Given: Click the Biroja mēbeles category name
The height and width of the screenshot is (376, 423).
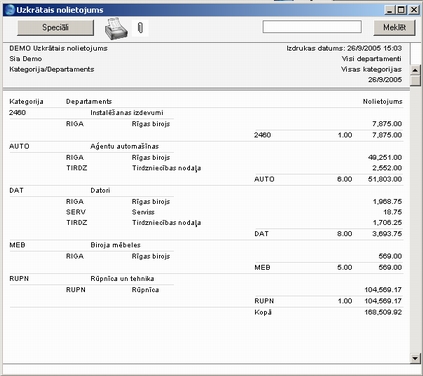Looking at the screenshot, I should tap(115, 245).
